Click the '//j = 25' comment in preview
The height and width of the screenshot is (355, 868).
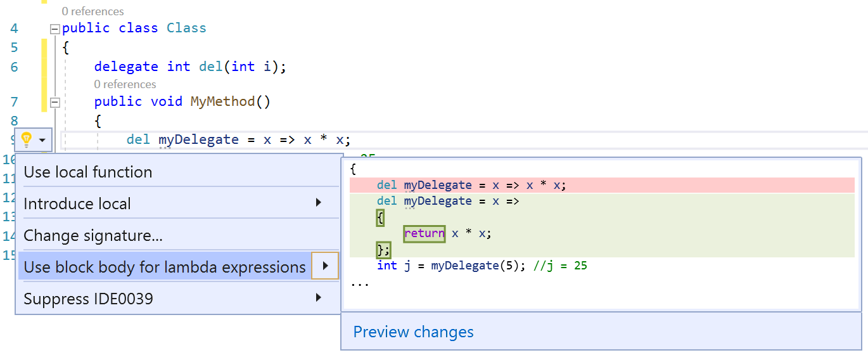click(560, 266)
